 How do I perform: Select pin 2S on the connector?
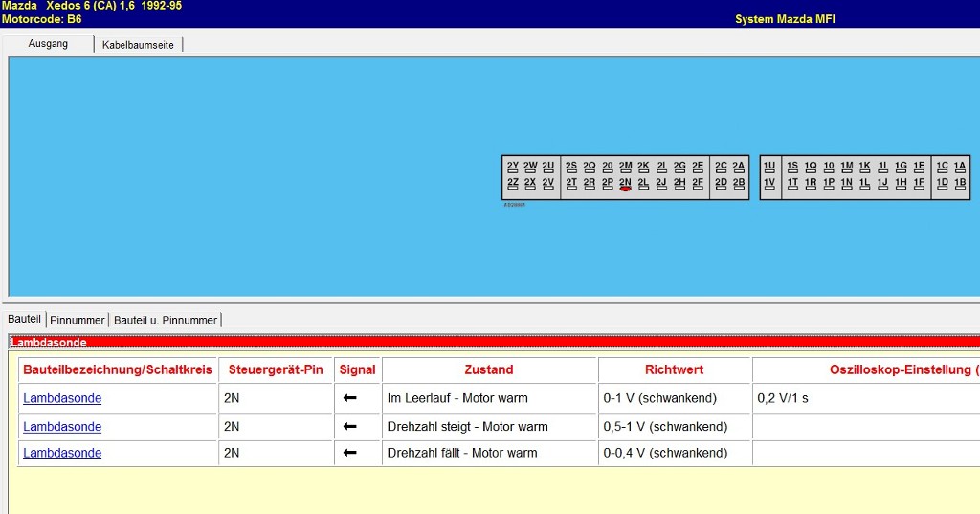tap(571, 166)
